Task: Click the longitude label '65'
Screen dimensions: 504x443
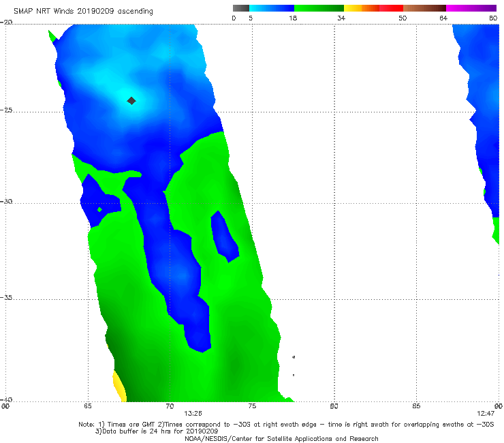Action: click(88, 406)
